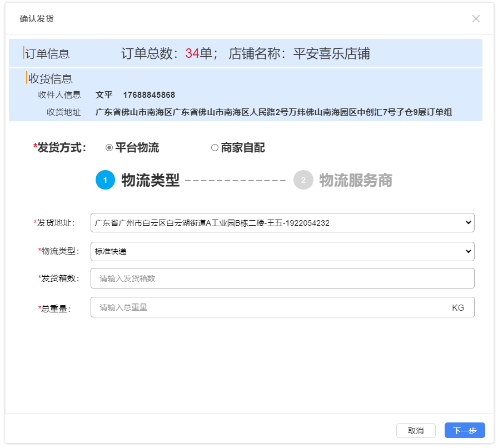The height and width of the screenshot is (448, 498).
Task: Open the 发货地址 dropdown
Action: (282, 223)
